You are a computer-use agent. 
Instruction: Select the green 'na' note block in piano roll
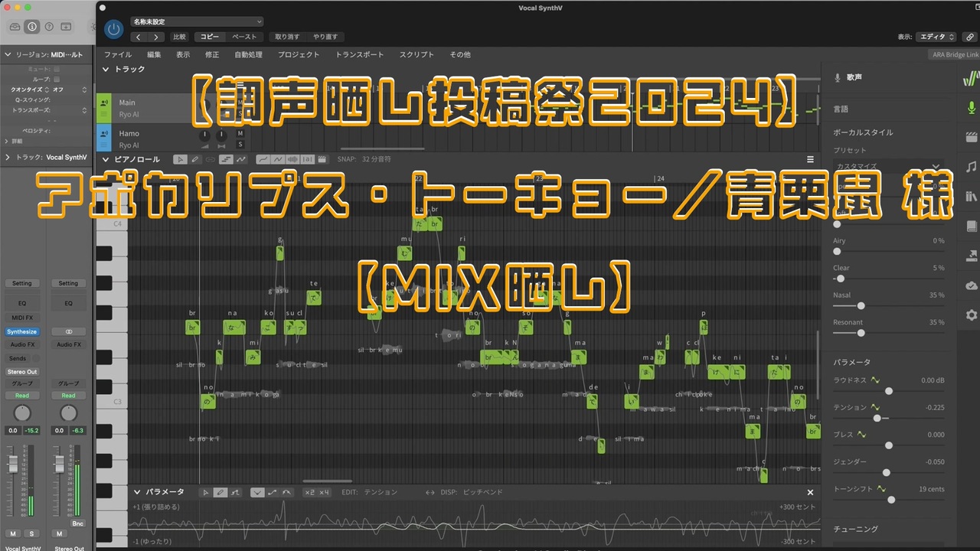pos(234,328)
